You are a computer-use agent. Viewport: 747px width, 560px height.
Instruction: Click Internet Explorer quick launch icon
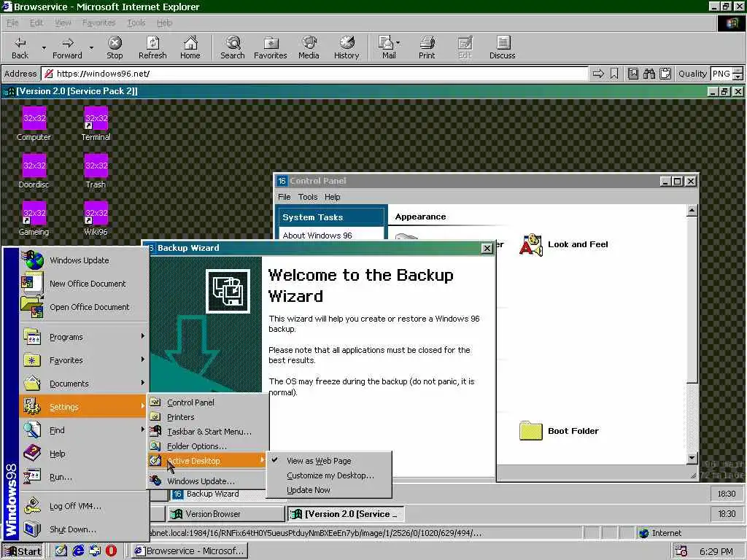78,551
